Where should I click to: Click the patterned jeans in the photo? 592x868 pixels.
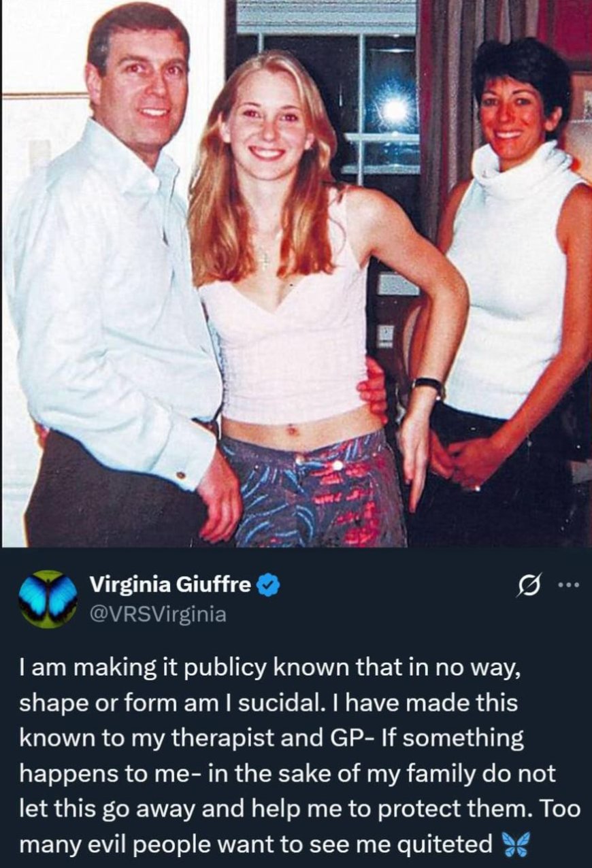pyautogui.click(x=315, y=491)
